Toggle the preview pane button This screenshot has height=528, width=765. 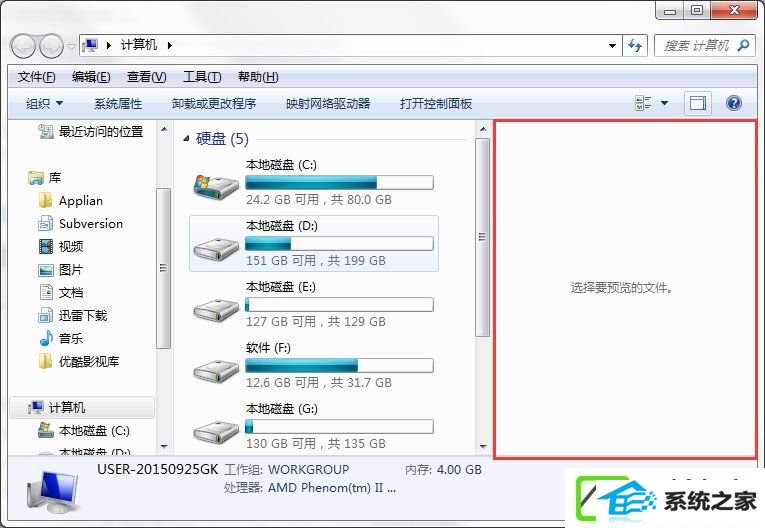click(x=698, y=103)
